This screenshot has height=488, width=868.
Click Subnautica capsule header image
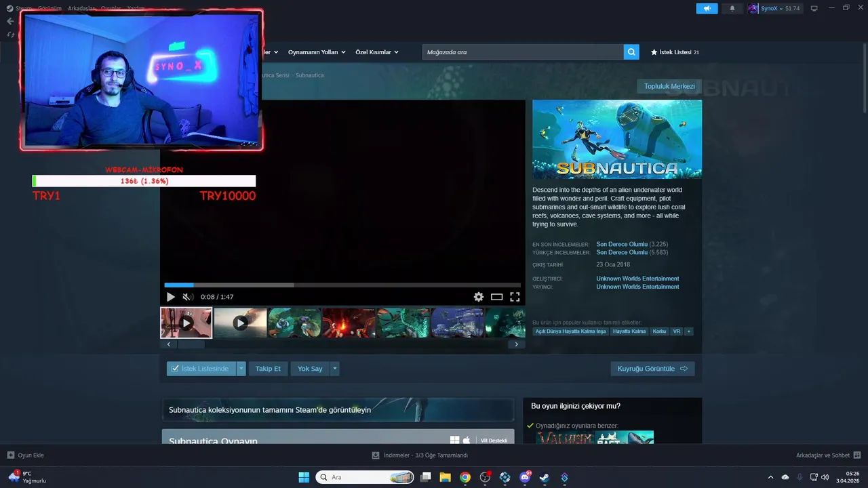[x=617, y=140]
